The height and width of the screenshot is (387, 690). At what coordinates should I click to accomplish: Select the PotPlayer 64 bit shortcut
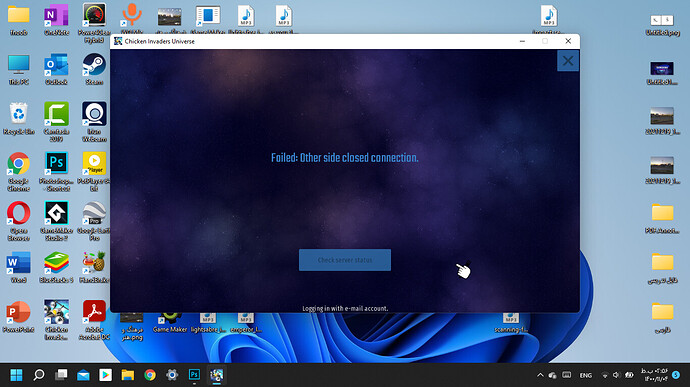[x=94, y=172]
